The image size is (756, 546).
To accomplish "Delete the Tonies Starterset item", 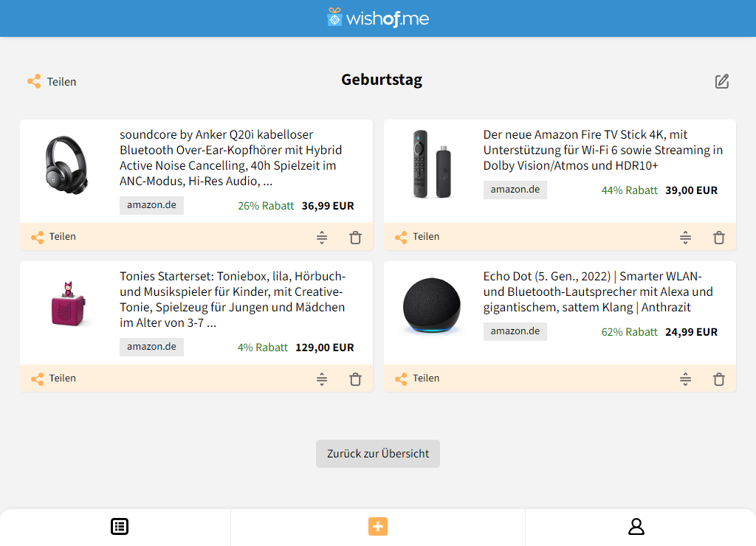I will click(355, 379).
